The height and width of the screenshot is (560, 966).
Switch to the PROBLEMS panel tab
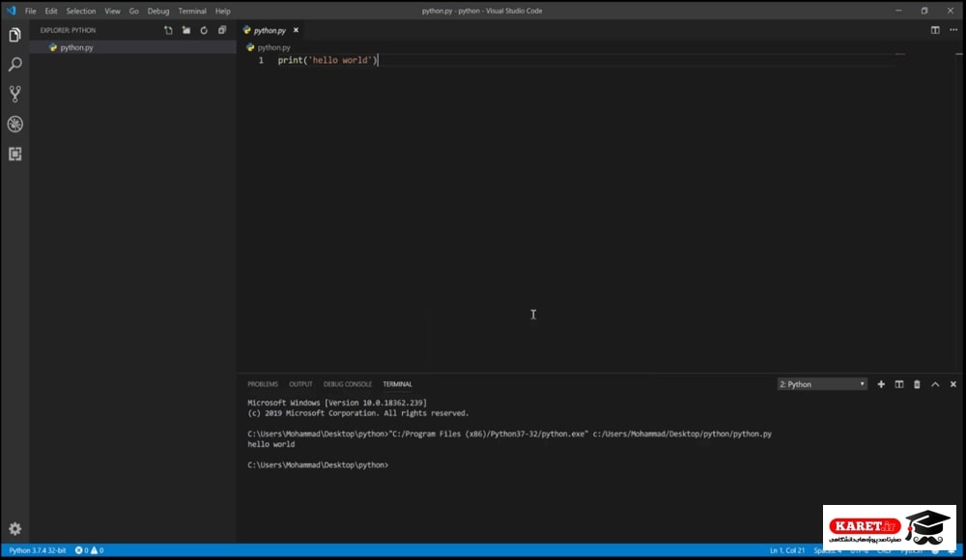tap(263, 384)
